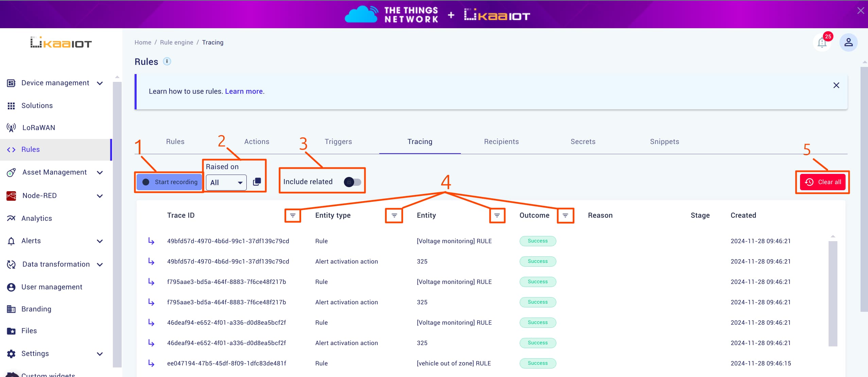
Task: Click the User management person icon
Action: (x=11, y=287)
